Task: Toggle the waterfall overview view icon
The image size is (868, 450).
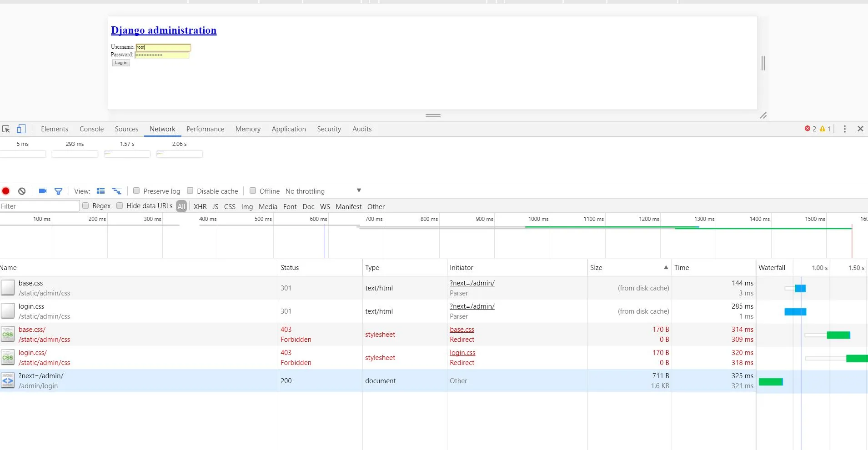Action: point(117,191)
